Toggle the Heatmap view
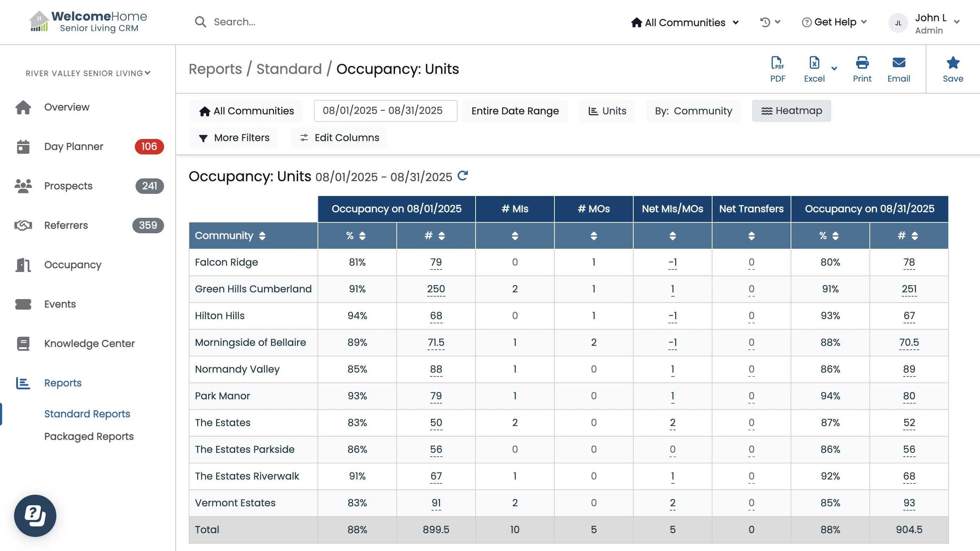Screen dimensions: 980x551 coord(791,110)
